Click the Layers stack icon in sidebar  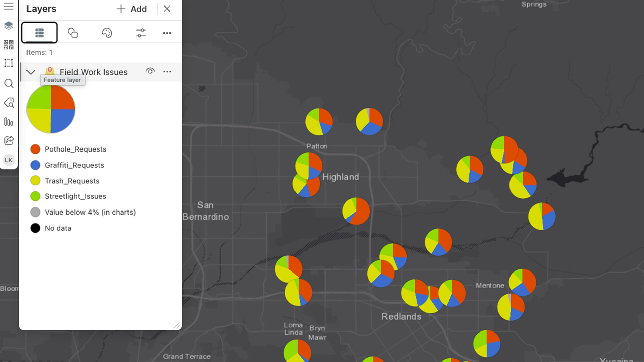[x=9, y=25]
